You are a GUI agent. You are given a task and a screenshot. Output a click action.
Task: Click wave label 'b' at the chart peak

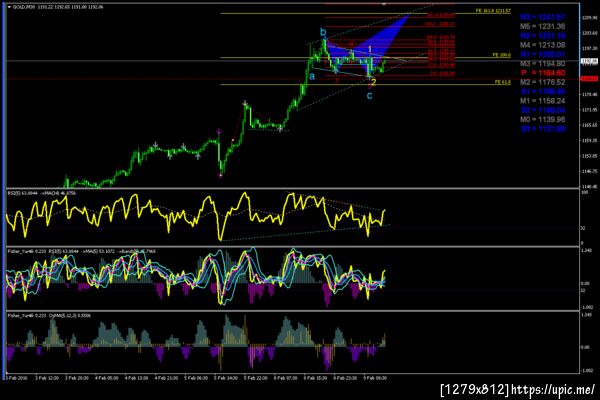pos(323,32)
